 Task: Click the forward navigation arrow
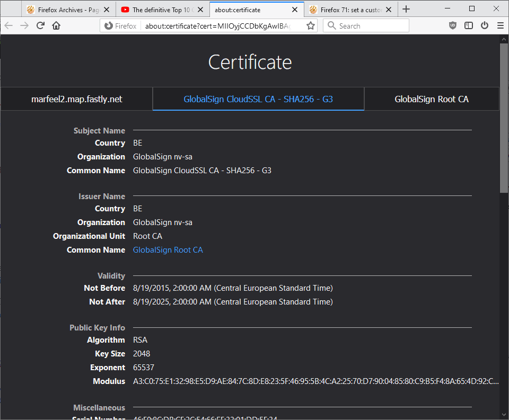pyautogui.click(x=24, y=25)
